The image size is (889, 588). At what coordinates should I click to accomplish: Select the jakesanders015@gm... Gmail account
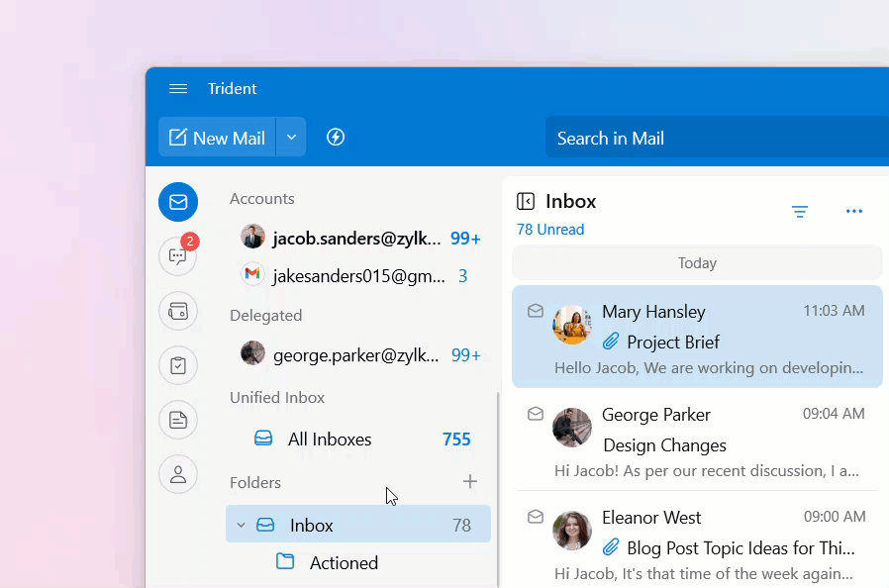click(358, 276)
